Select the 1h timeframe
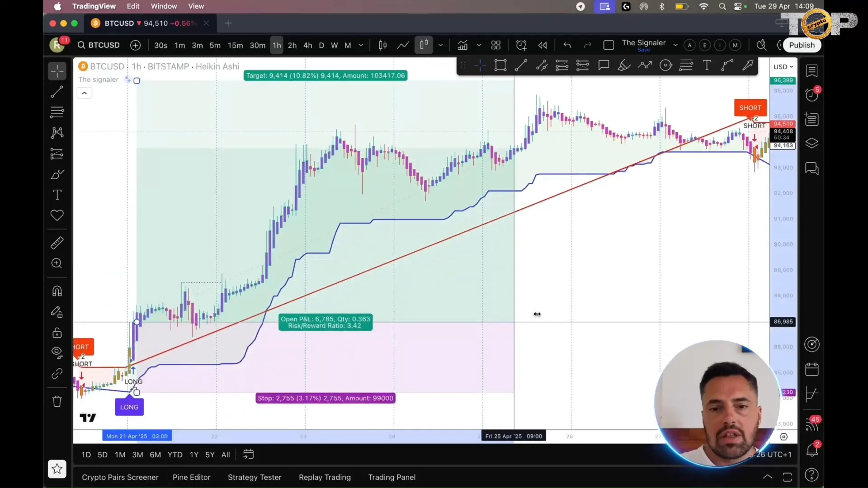The width and height of the screenshot is (868, 488). pos(277,45)
